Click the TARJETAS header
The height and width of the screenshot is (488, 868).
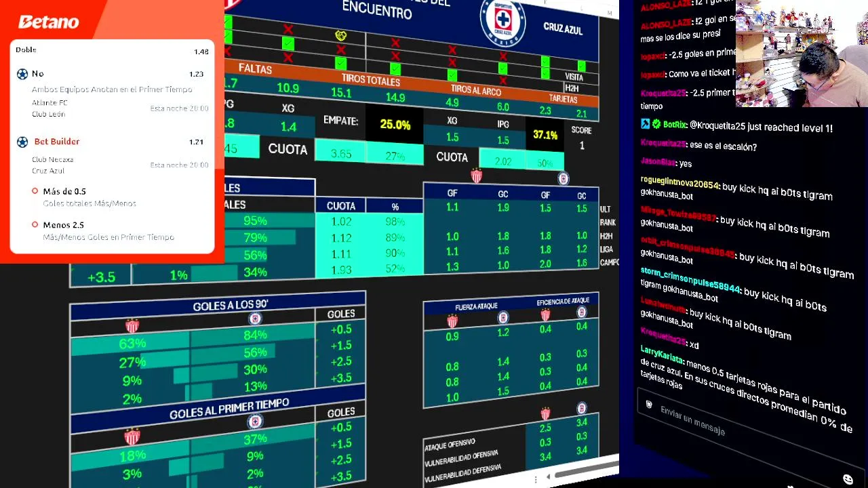click(x=563, y=98)
